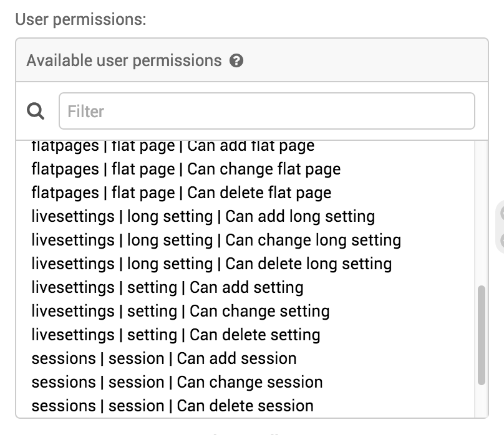Viewport: 504px width, 435px height.
Task: Click the "Available user permissions" header text
Action: [x=124, y=61]
